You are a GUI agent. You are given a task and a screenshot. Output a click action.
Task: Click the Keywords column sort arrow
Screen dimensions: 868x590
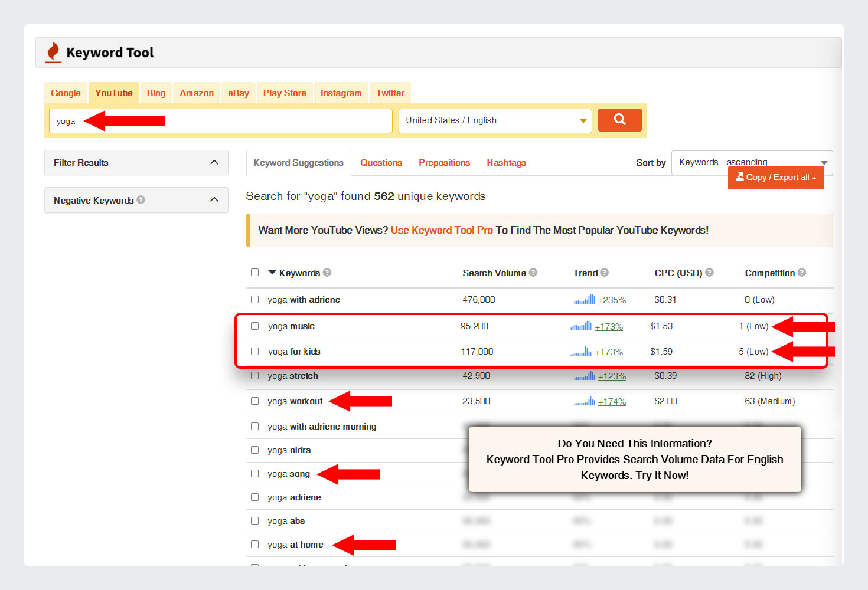[x=272, y=273]
